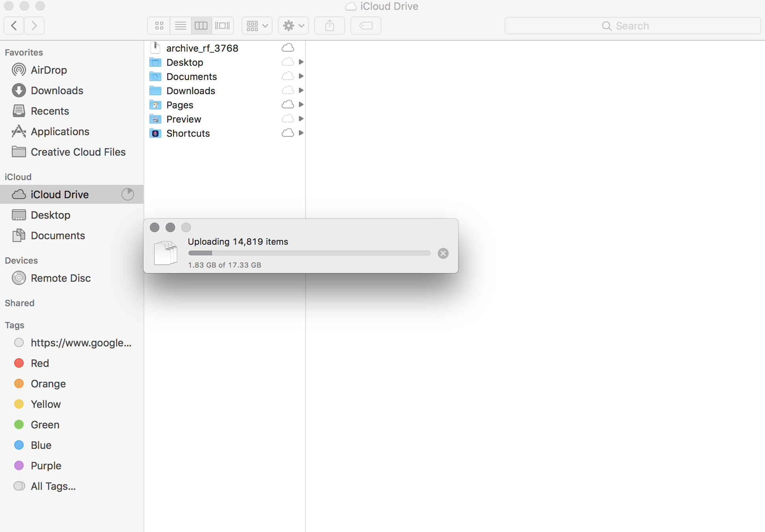Cancel the upload in progress
This screenshot has height=532, width=765.
(x=443, y=253)
